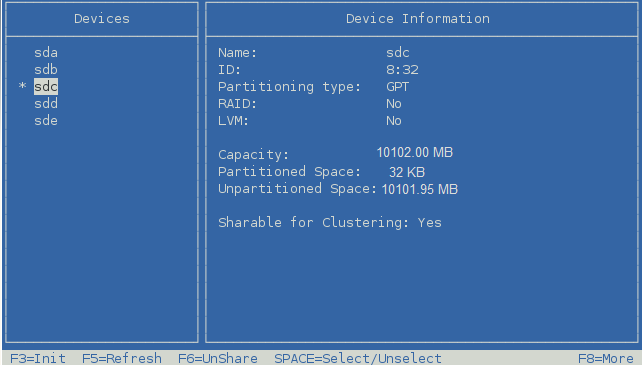This screenshot has height=365, width=642.
Task: Click the highlighted sdc device
Action: pos(46,87)
